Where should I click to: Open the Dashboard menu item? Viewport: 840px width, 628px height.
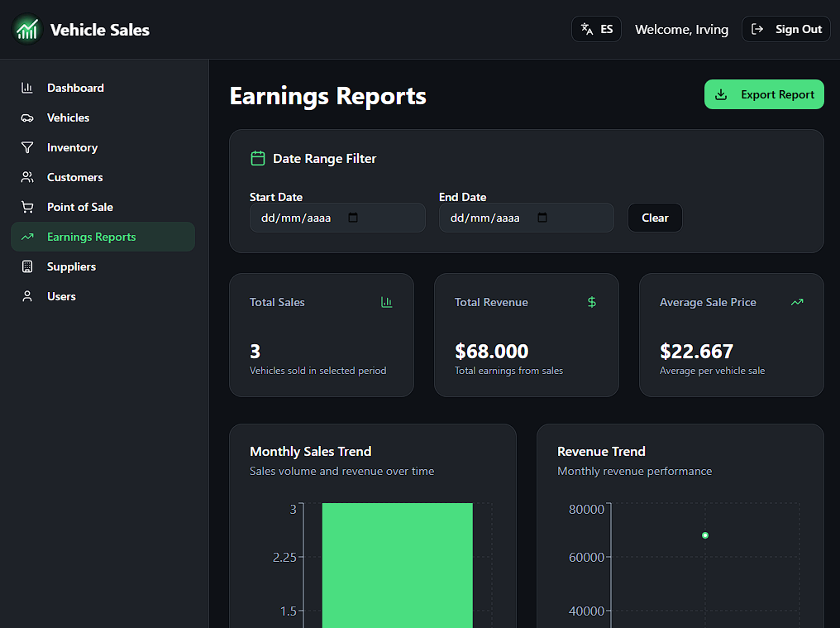[103, 88]
